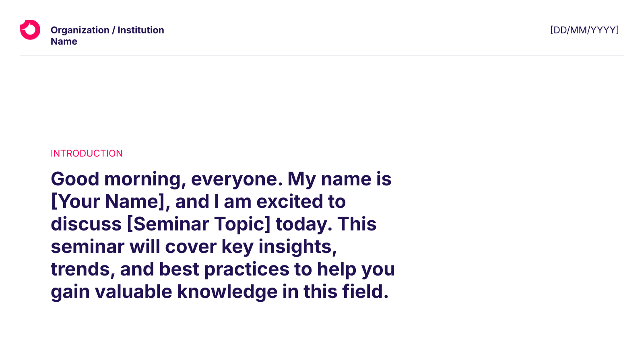Select the "[Seminar Topic]" placeholder text
644x362 pixels.
(x=199, y=224)
